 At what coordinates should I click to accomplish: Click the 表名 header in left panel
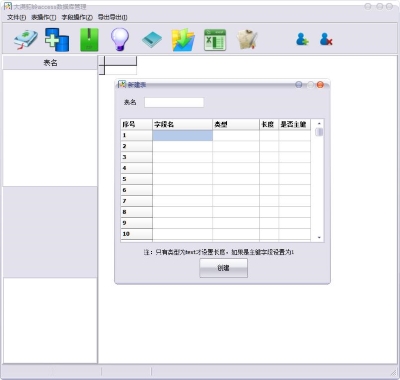(x=50, y=63)
